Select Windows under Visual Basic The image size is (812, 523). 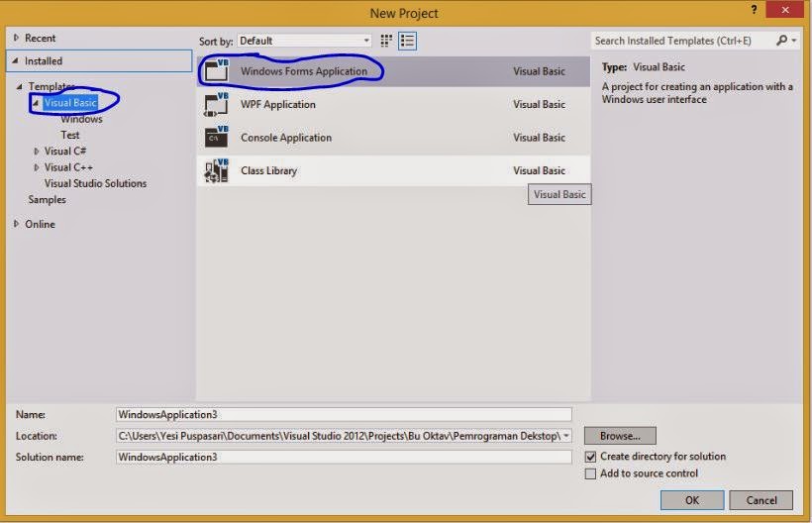[x=81, y=119]
